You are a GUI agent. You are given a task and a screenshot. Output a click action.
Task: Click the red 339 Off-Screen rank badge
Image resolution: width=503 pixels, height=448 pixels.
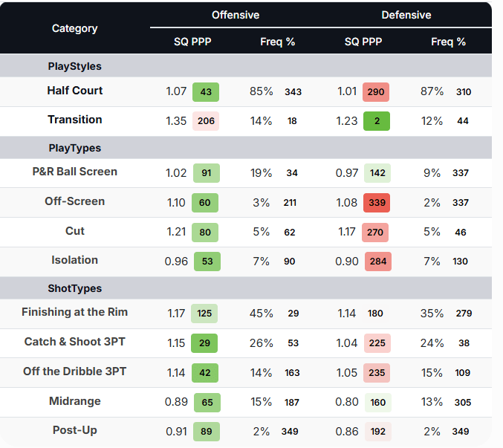click(376, 203)
